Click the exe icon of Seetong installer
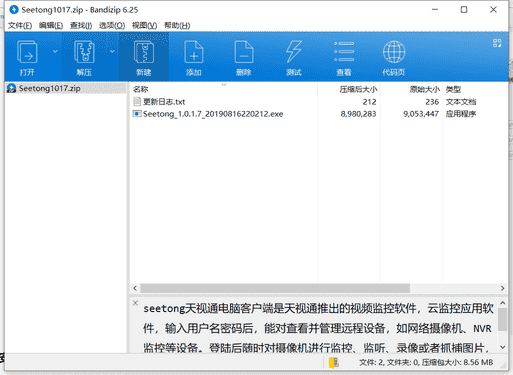The image size is (513, 375). (137, 114)
